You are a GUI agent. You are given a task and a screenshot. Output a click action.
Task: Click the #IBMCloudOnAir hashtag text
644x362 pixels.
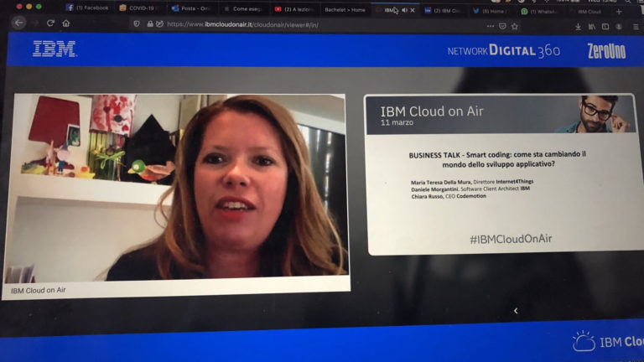[x=511, y=239]
